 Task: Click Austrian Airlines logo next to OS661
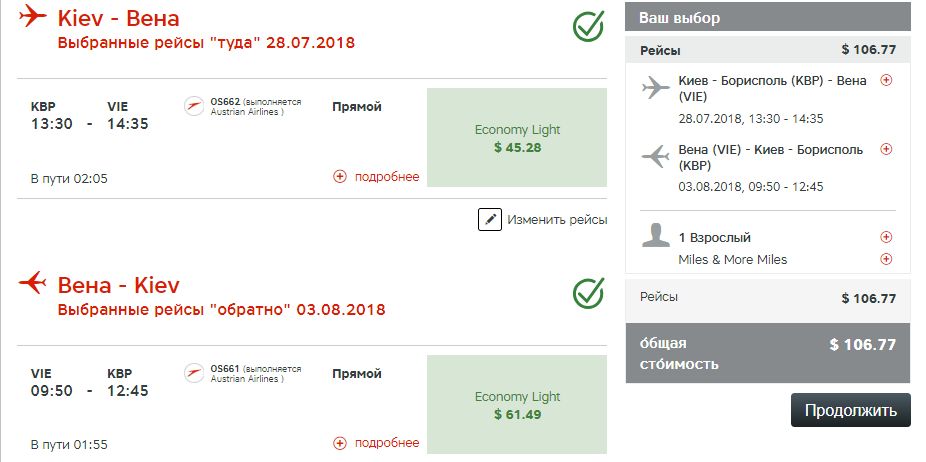194,372
